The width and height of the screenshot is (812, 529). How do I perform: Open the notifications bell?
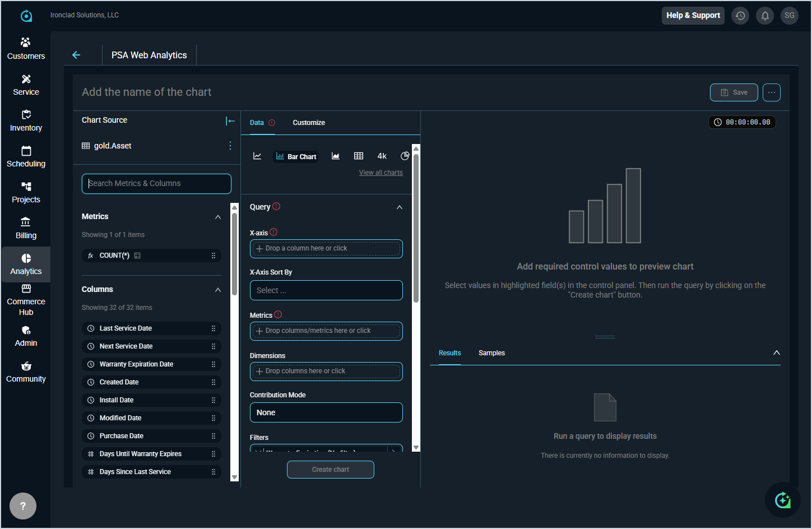coord(765,16)
